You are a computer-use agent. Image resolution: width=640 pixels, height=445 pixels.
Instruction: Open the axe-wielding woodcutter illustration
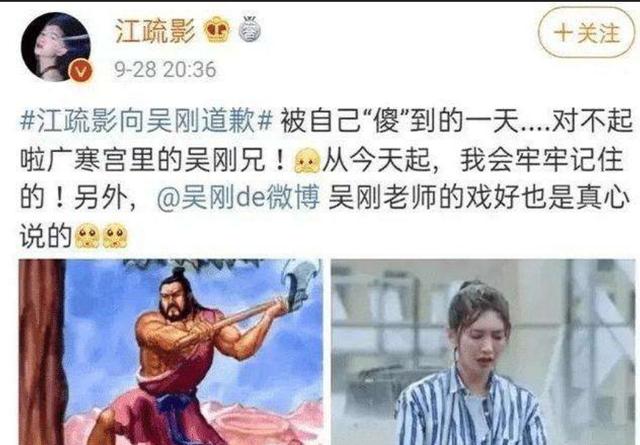tap(171, 352)
